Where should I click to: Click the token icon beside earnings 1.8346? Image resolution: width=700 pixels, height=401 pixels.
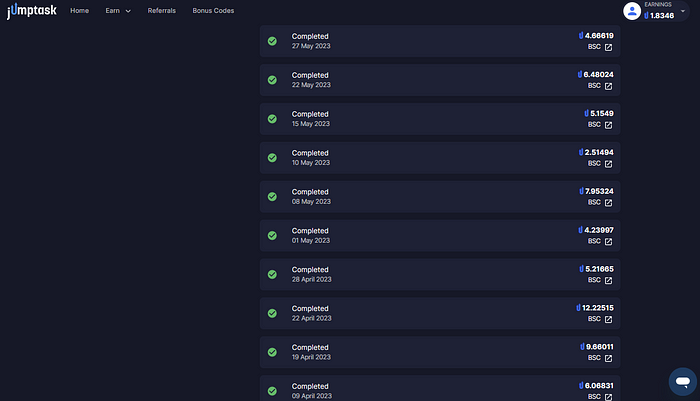click(646, 16)
